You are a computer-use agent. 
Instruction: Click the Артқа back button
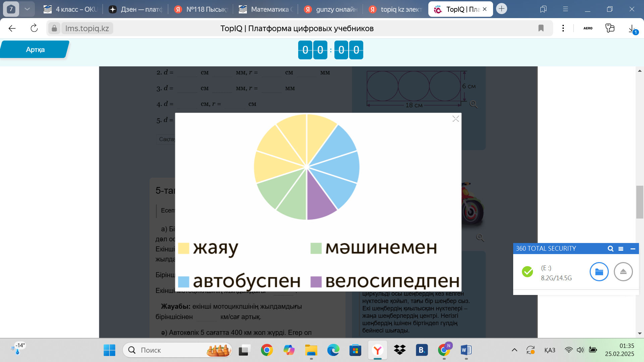[35, 50]
